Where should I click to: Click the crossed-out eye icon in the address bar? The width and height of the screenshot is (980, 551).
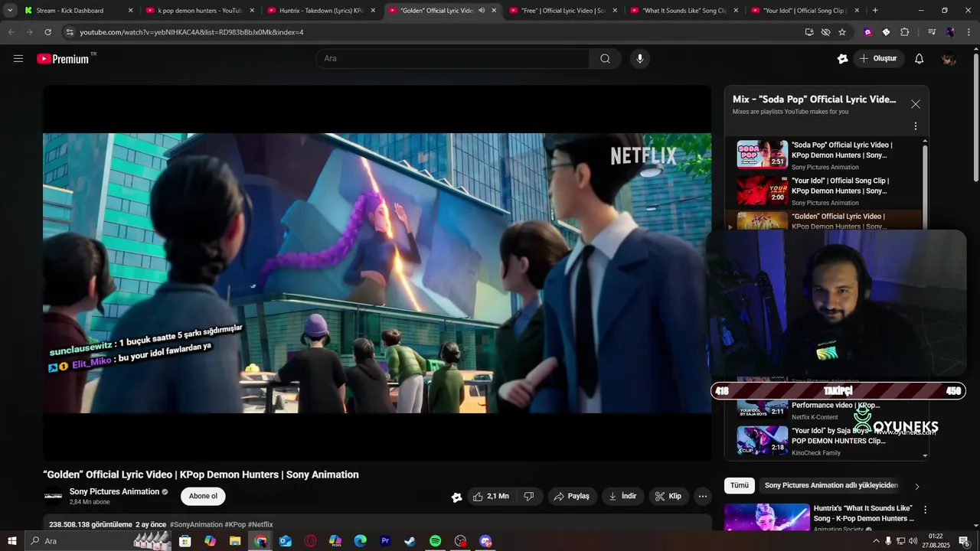pyautogui.click(x=825, y=32)
